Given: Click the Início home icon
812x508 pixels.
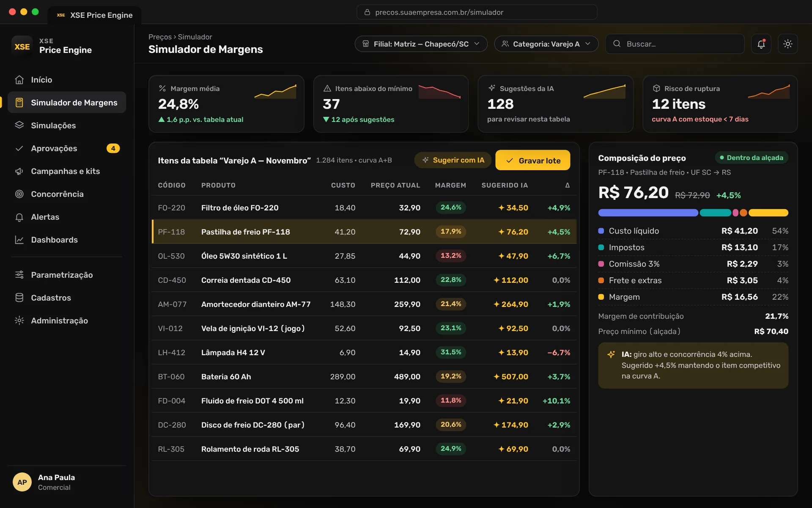Looking at the screenshot, I should pyautogui.click(x=19, y=80).
